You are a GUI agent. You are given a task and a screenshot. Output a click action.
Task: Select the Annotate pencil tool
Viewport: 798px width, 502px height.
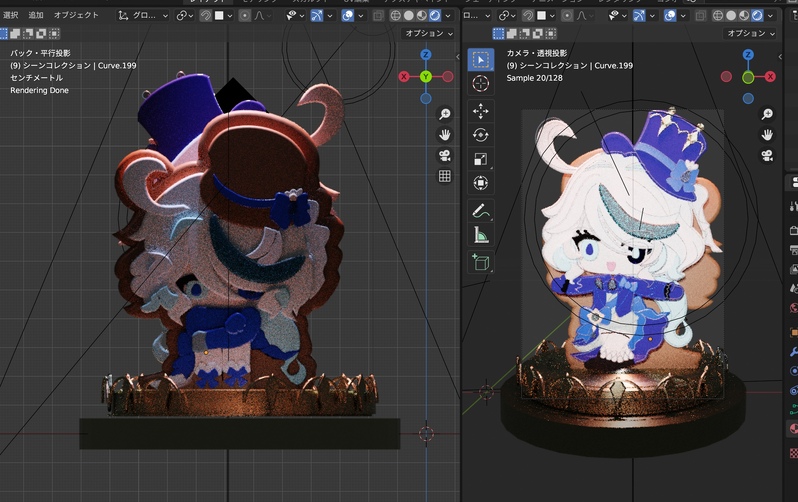[480, 210]
